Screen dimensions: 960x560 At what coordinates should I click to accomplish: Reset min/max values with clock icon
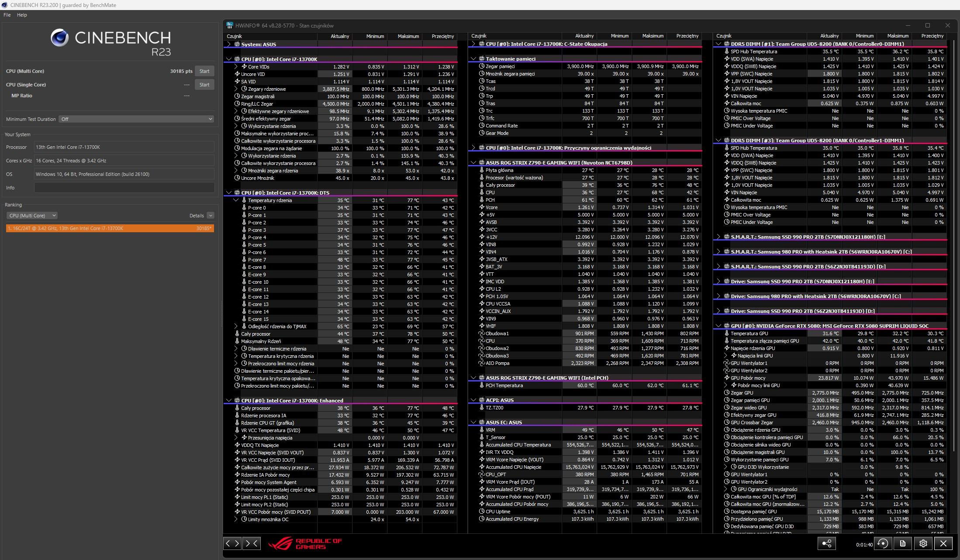[883, 543]
